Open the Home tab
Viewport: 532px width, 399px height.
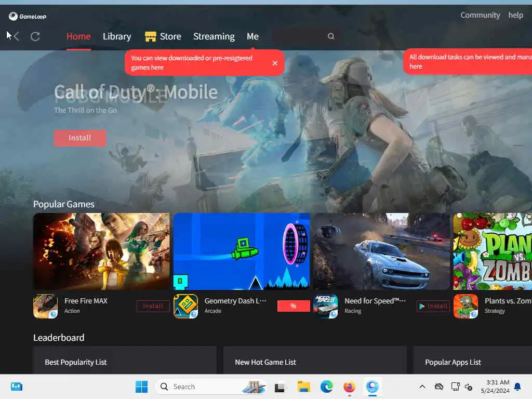(x=78, y=36)
